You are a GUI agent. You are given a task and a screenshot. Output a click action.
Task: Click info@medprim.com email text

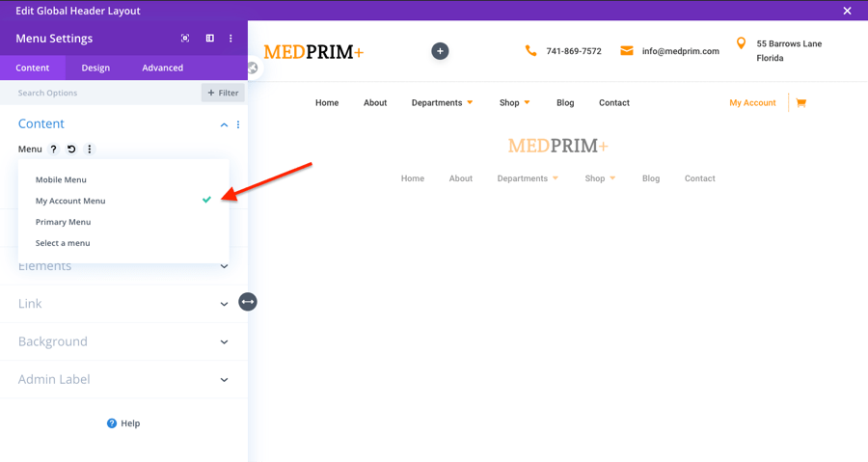tap(680, 51)
